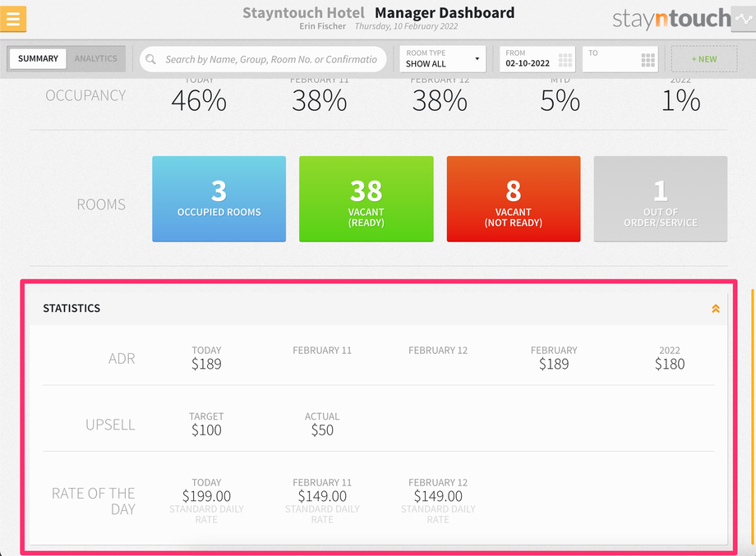Click Upsell actual $50

click(322, 430)
